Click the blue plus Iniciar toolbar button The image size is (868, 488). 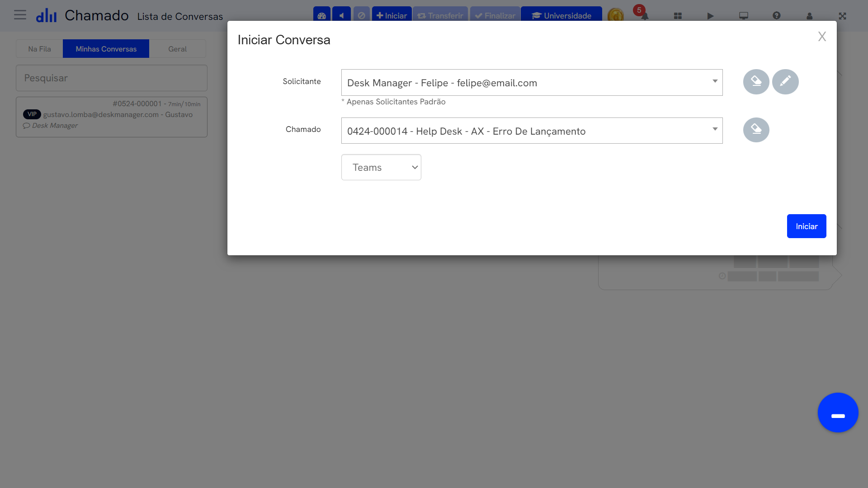392,15
